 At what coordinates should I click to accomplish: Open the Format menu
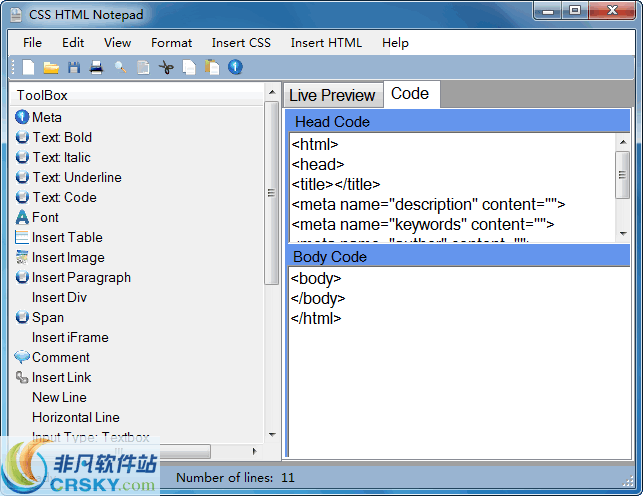point(171,43)
